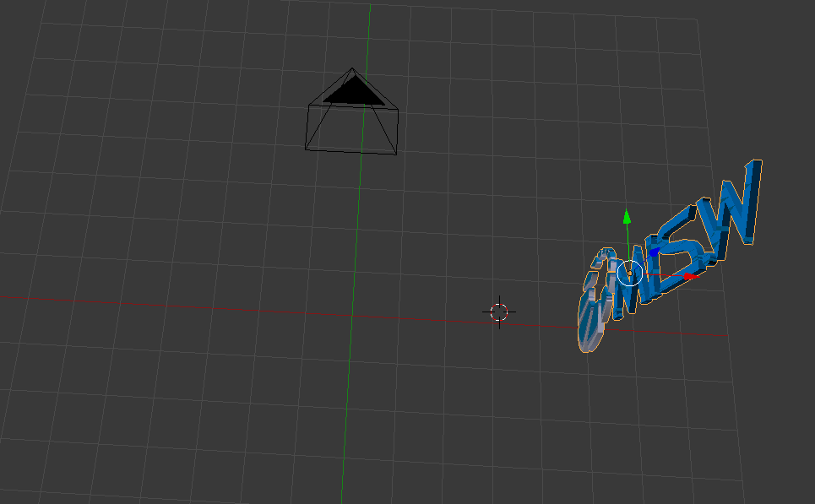The height and width of the screenshot is (504, 815).
Task: Grab the red X-axis manipulator arrow
Action: click(x=691, y=276)
